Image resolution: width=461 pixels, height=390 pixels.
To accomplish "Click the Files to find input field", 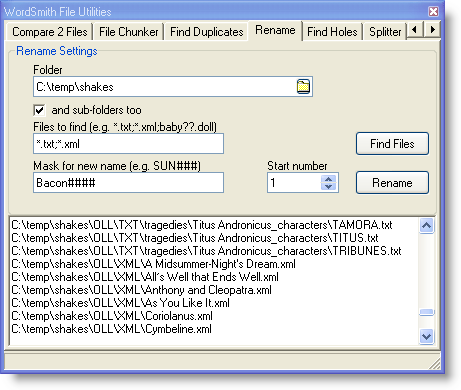I will pos(128,144).
